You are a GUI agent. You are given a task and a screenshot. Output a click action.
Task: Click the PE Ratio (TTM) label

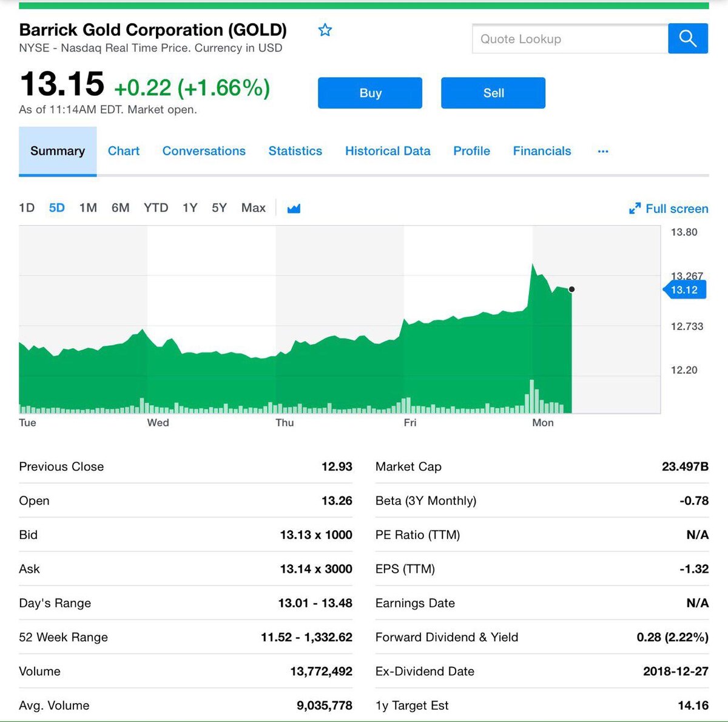click(417, 535)
